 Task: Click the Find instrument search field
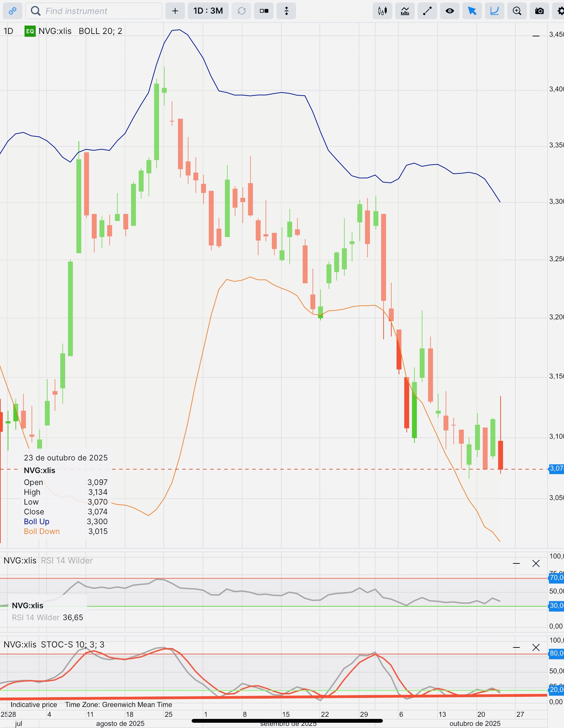(x=94, y=11)
